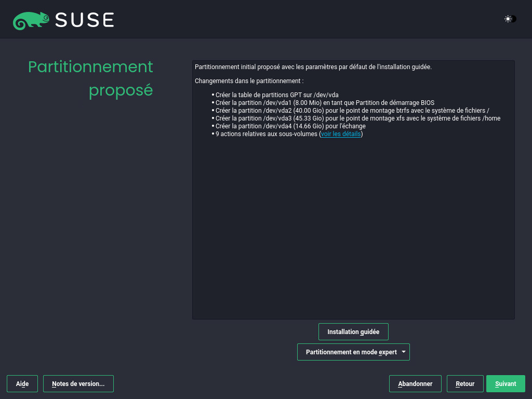Click the SUSE chameleon logo
The image size is (532, 399).
click(31, 20)
